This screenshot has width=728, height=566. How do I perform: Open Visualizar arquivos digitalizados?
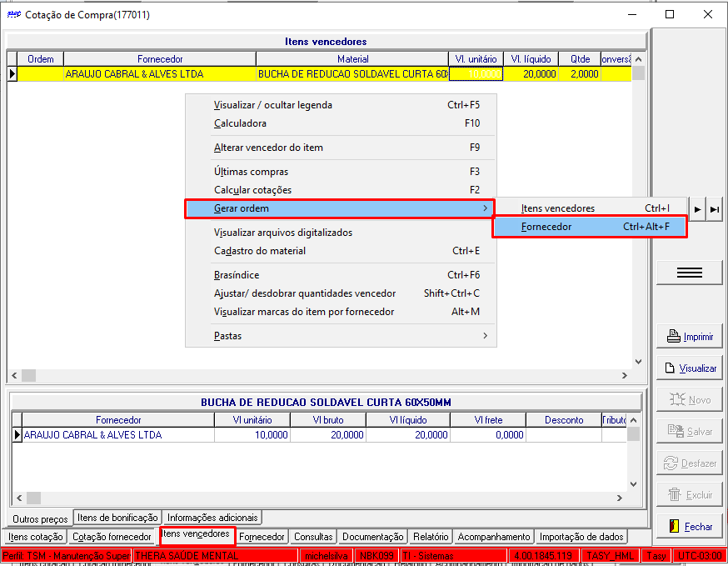pos(341,233)
